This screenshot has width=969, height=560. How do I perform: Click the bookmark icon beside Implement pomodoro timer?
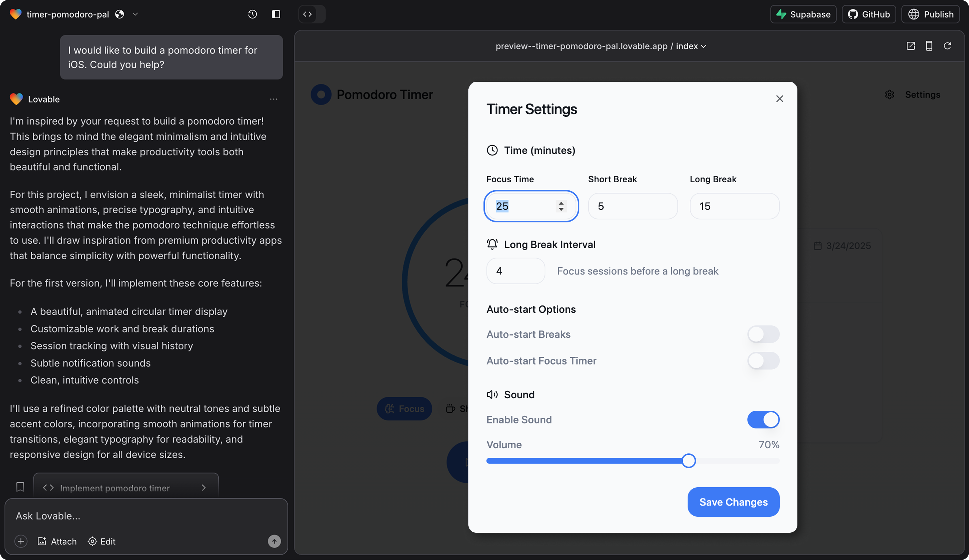coord(21,487)
